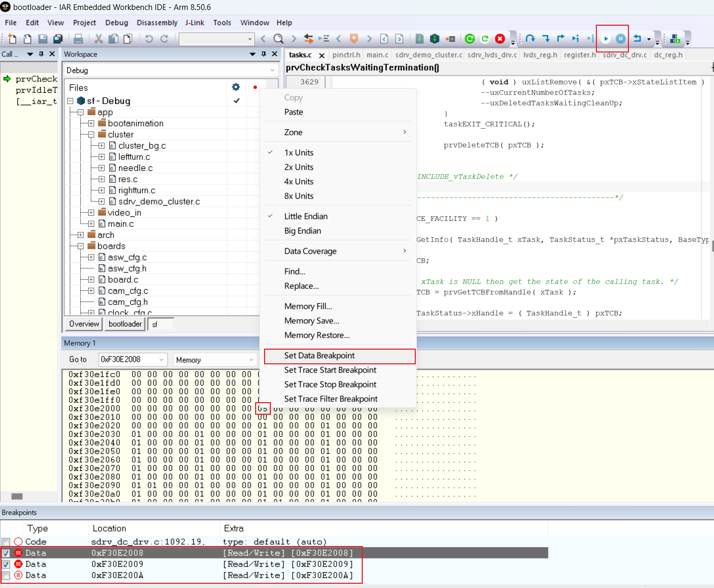Image resolution: width=714 pixels, height=588 pixels.
Task: Uncheck the 0xF30E2008 data breakpoint
Action: 6,552
